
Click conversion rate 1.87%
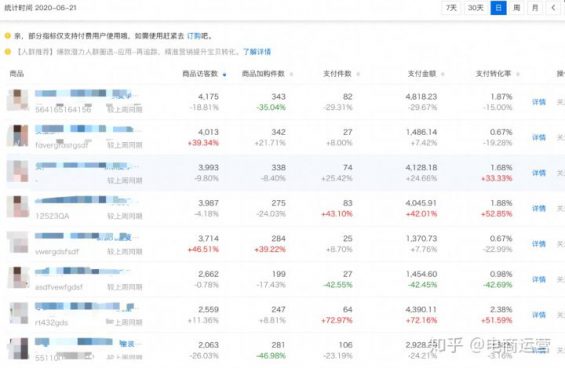point(501,97)
